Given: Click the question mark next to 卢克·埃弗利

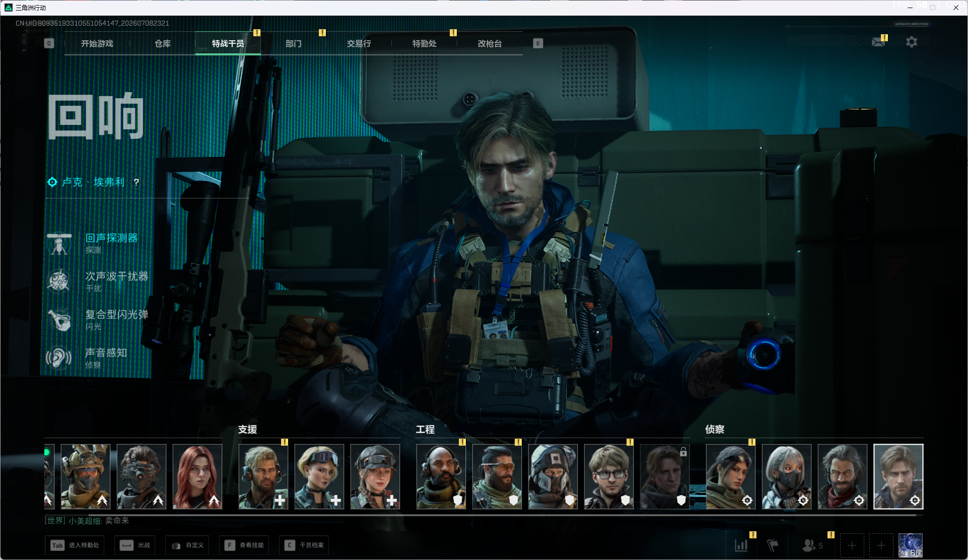Looking at the screenshot, I should 136,182.
